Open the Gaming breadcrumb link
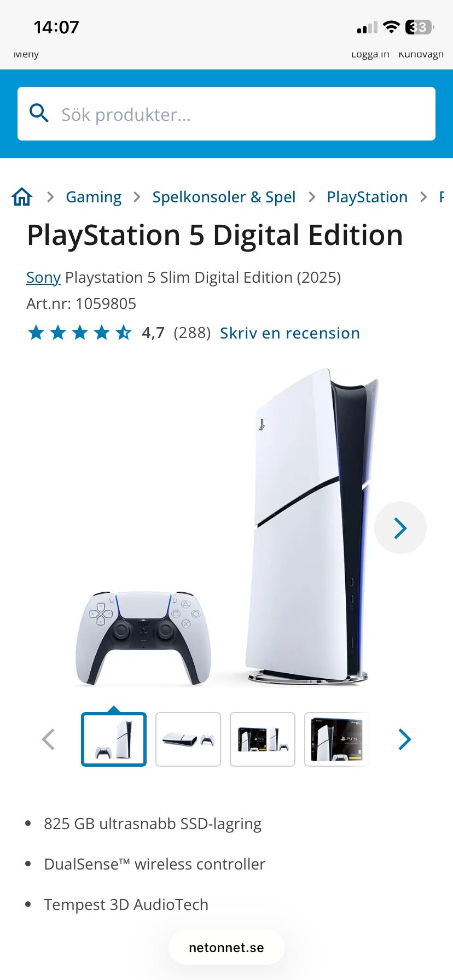Screen dimensions: 453x980 point(94,197)
